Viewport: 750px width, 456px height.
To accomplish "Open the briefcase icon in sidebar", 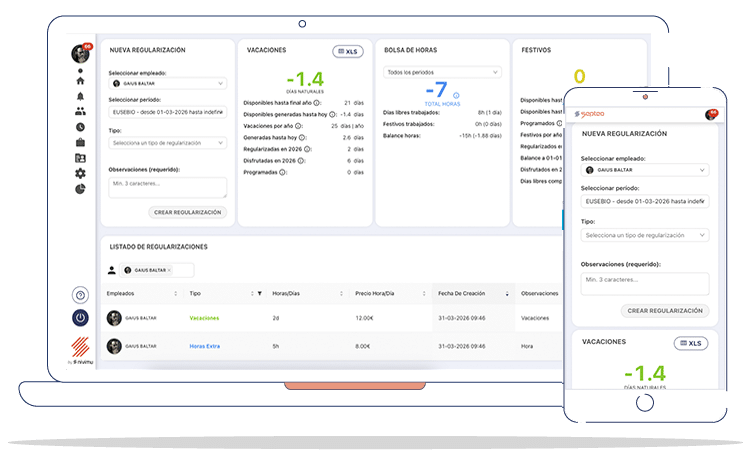I will tap(80, 143).
